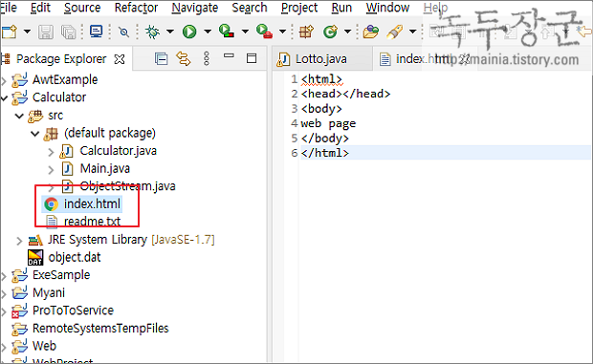Click the '<head></head>' line in editor

345,94
